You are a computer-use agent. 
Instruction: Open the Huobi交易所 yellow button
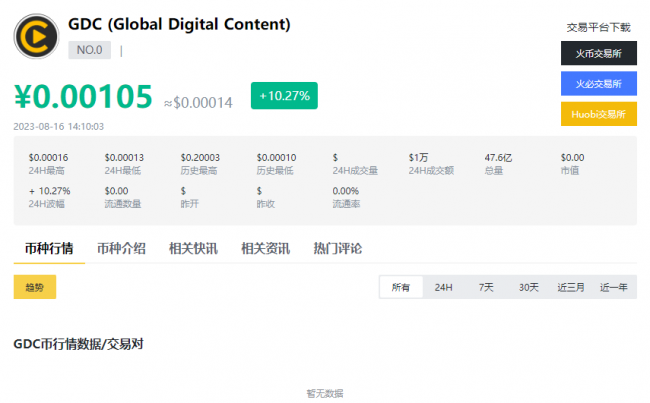tap(599, 114)
